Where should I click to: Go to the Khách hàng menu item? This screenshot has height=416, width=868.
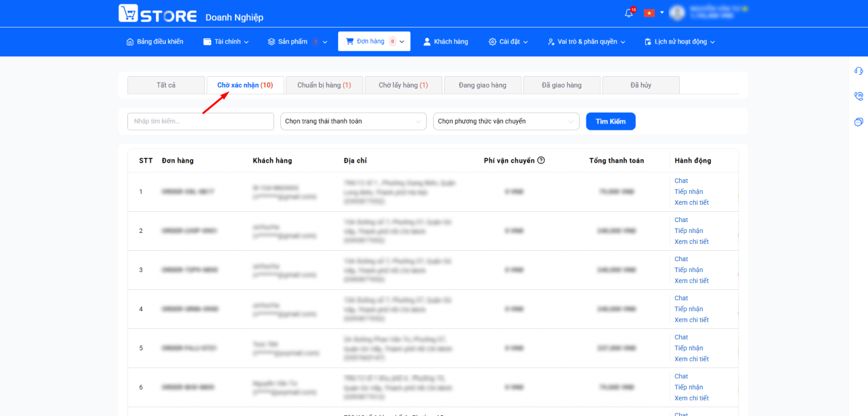point(446,42)
